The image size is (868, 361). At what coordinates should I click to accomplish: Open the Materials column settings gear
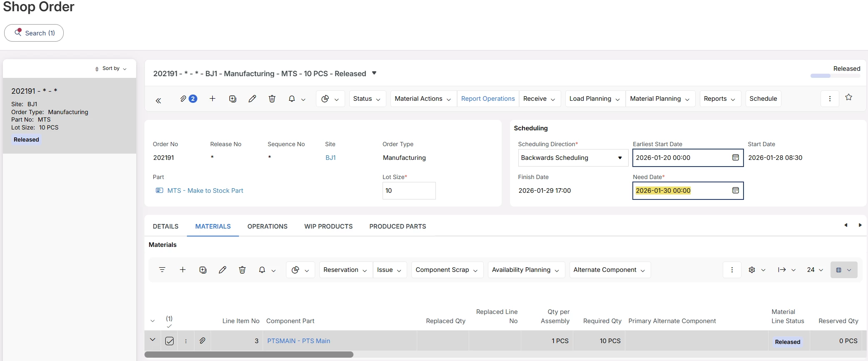point(752,270)
